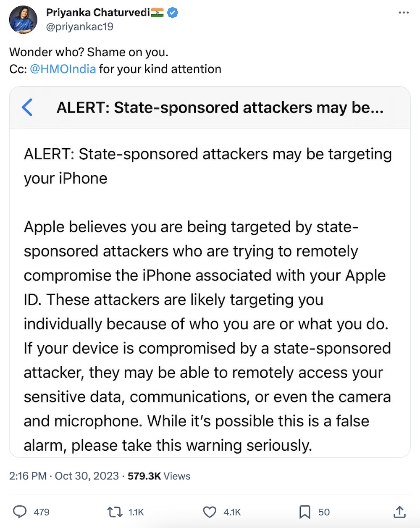This screenshot has height=528, width=420.
Task: Expand the truncated alert title text
Action: tap(220, 108)
